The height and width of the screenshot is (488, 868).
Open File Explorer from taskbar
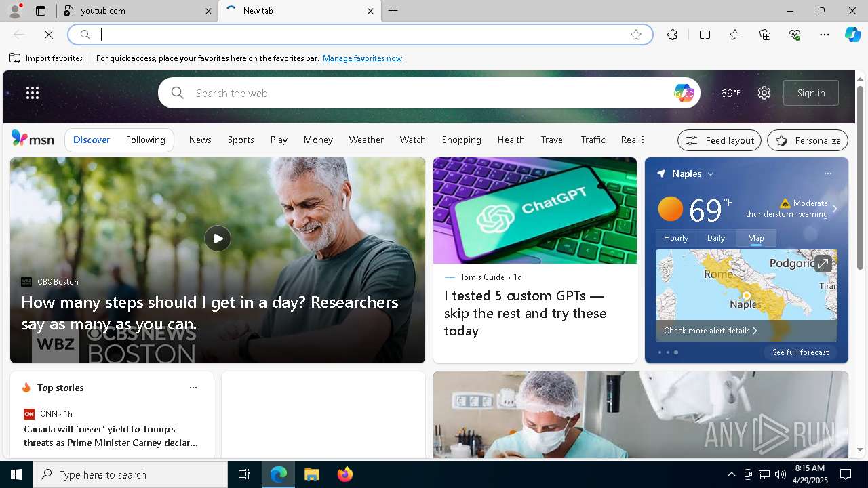point(311,474)
